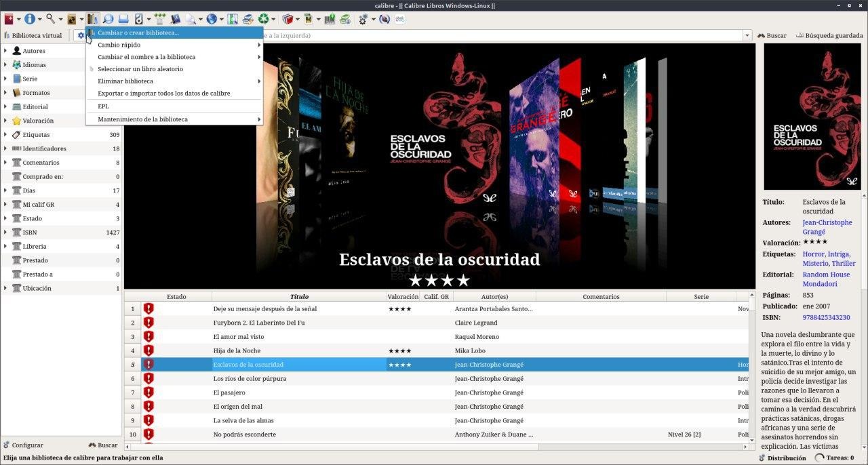The image size is (868, 465).
Task: Click the Tareas jobs spinner indicator
Action: click(x=820, y=458)
